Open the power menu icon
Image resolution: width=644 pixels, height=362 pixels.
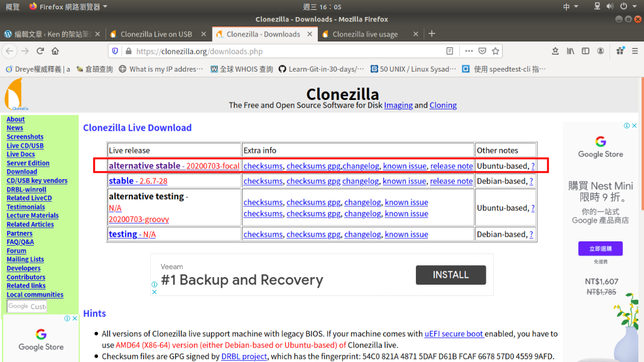(x=624, y=6)
